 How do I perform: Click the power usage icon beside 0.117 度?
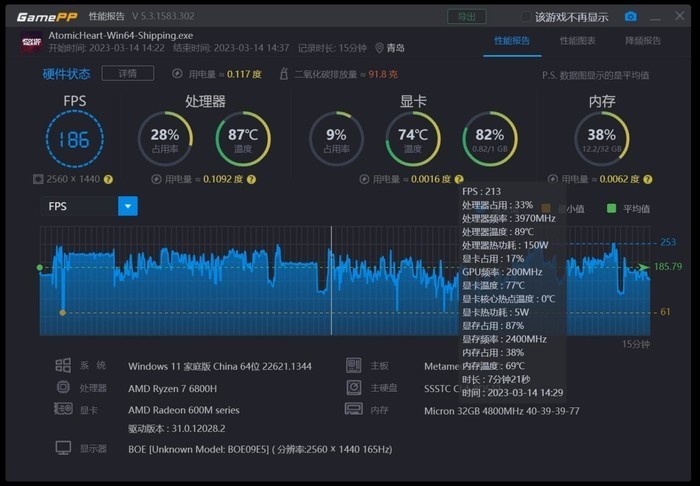[x=177, y=74]
